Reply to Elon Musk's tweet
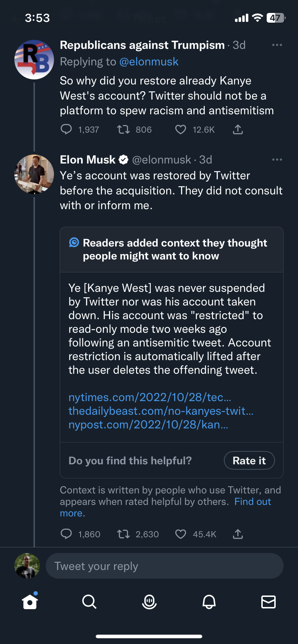The width and height of the screenshot is (298, 644). coord(66,534)
